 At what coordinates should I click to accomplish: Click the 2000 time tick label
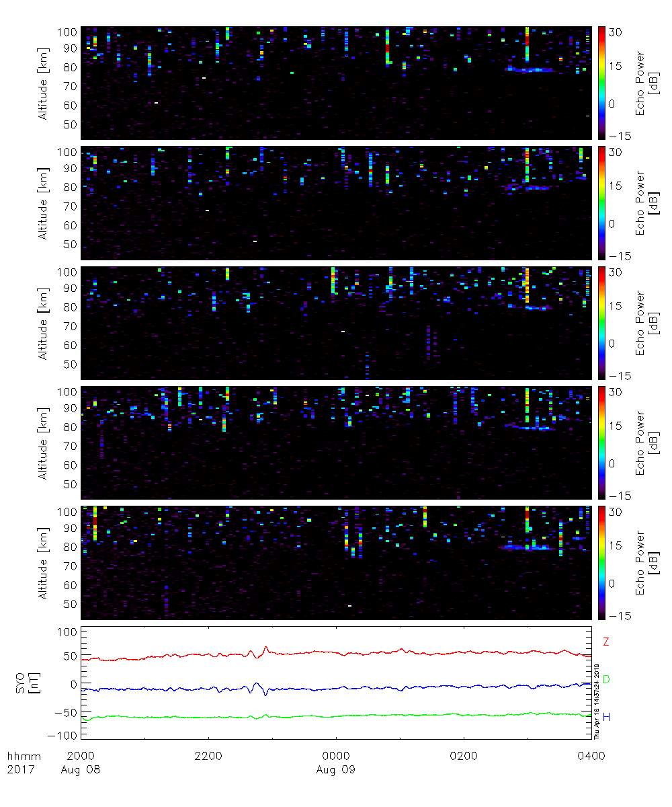pyautogui.click(x=81, y=756)
